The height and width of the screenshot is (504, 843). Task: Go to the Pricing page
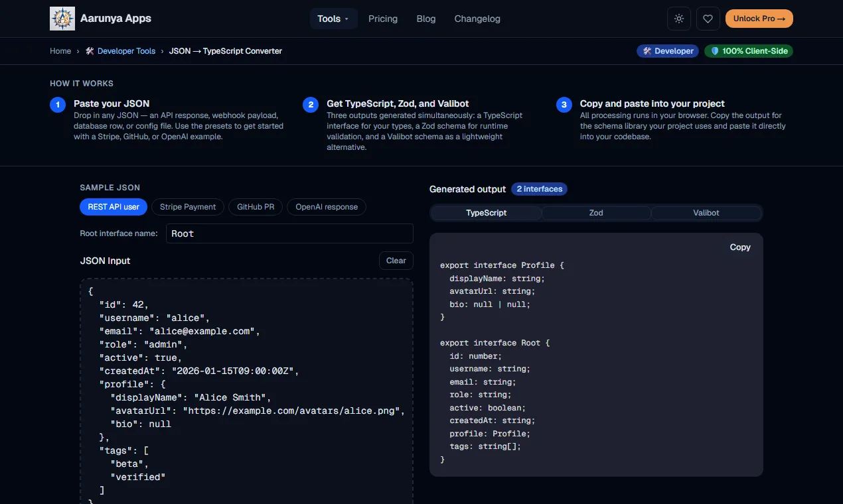point(383,19)
